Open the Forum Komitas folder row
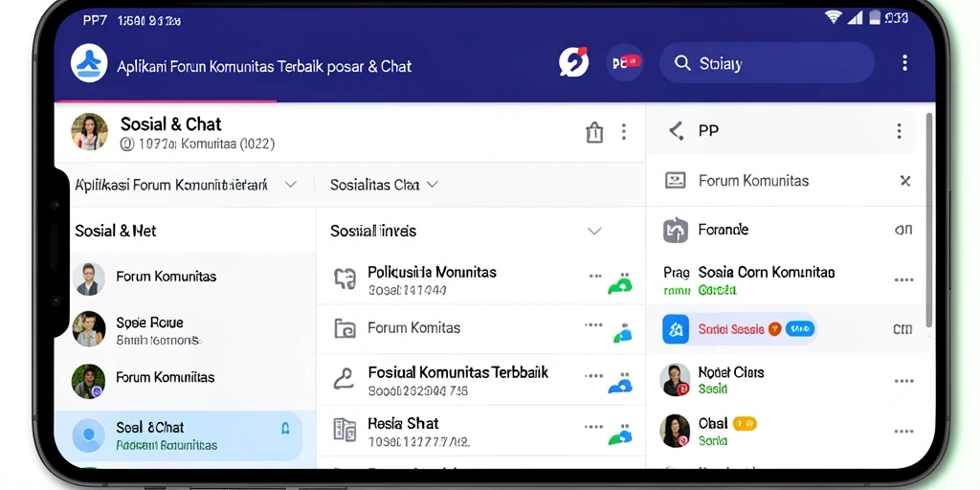 480,329
